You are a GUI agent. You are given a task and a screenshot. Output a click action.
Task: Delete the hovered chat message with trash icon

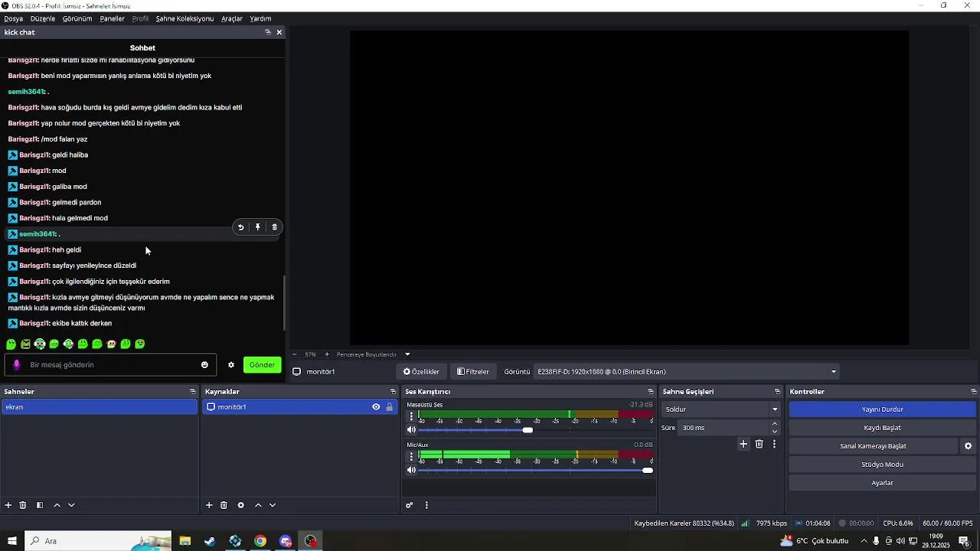[x=275, y=227]
